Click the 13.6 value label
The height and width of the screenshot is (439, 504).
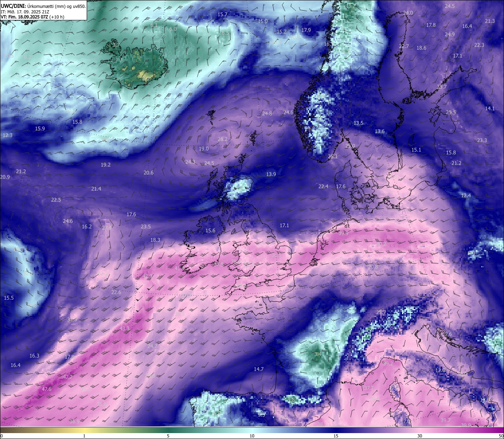380,132
